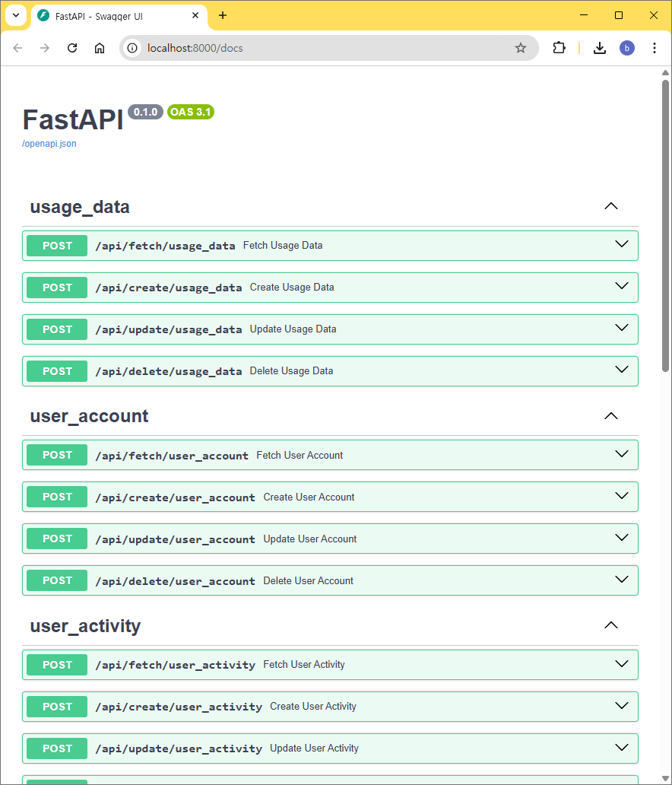The height and width of the screenshot is (785, 672).
Task: Open the downloads icon
Action: click(600, 48)
